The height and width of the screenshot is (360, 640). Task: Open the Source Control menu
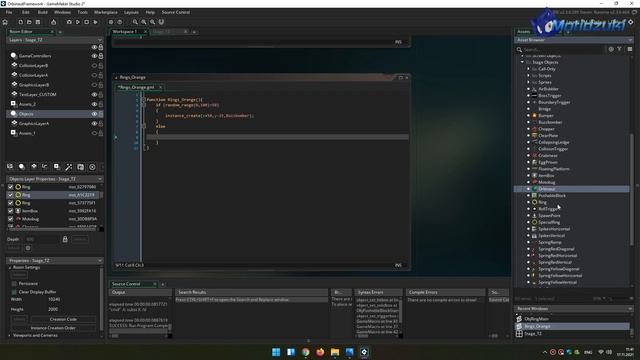176,12
